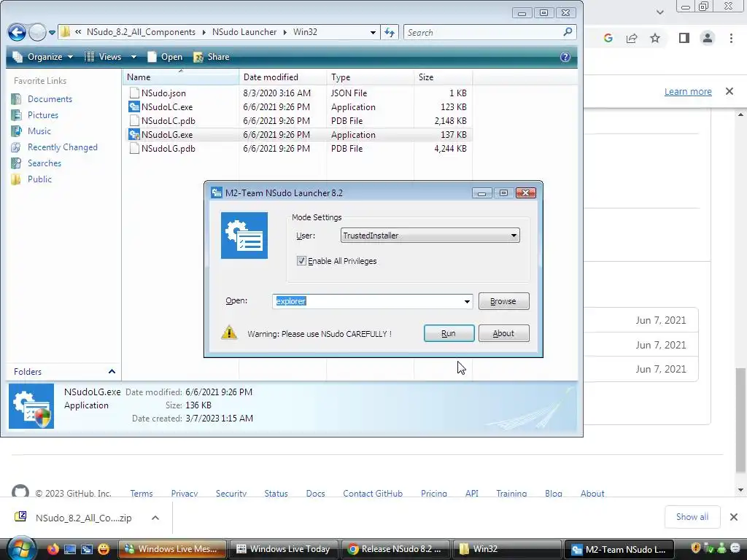Click GitHub footer Security link

[231, 494]
